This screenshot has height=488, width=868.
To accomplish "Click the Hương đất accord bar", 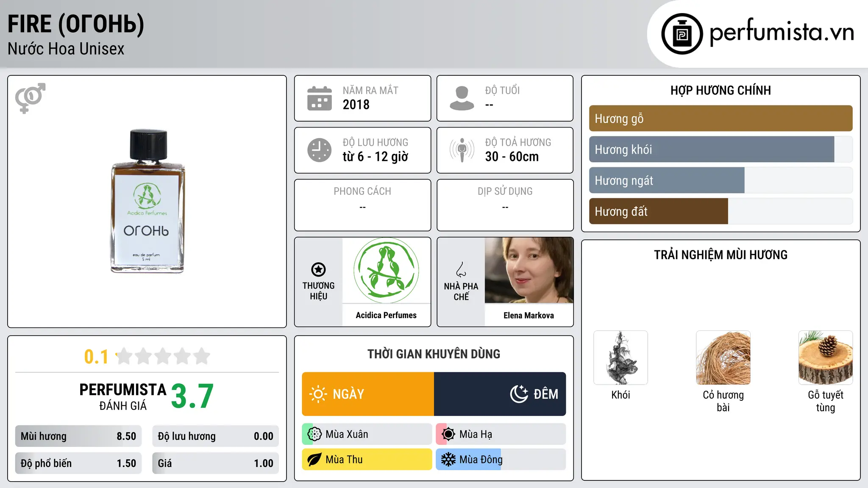I will (721, 211).
